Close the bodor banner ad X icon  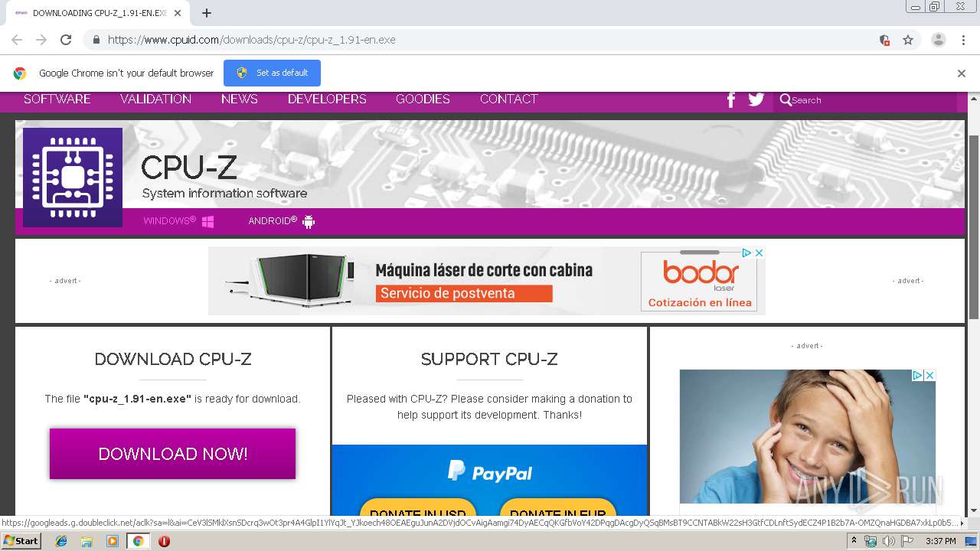759,253
